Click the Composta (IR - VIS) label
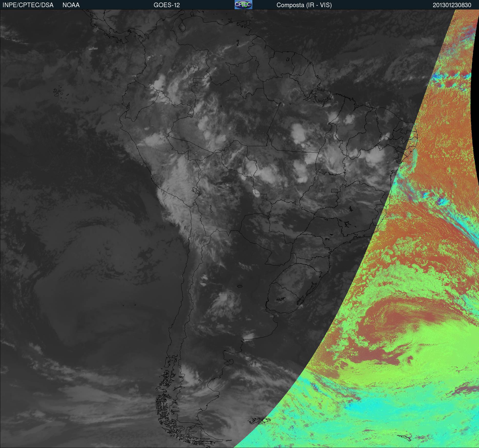479x448 pixels. point(304,5)
